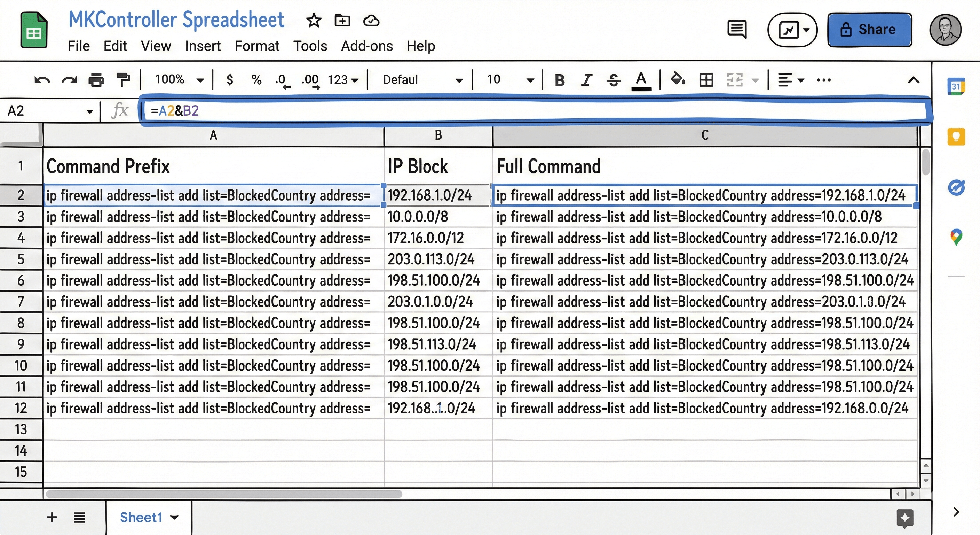Open the Sheet1 tab menu

(175, 517)
